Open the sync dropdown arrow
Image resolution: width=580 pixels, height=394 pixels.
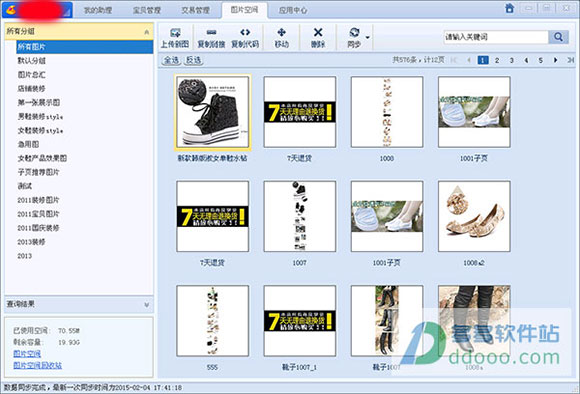coord(367,37)
